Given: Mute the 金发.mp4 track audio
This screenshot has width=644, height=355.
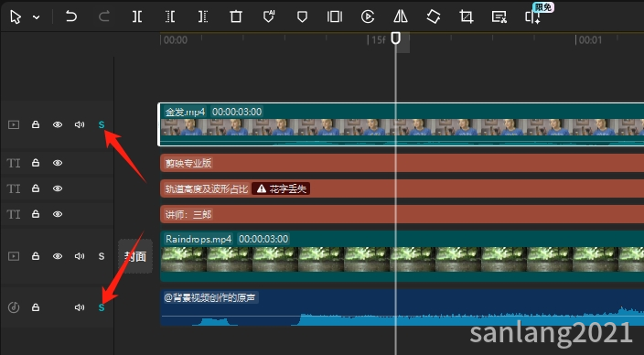Looking at the screenshot, I should (x=80, y=124).
